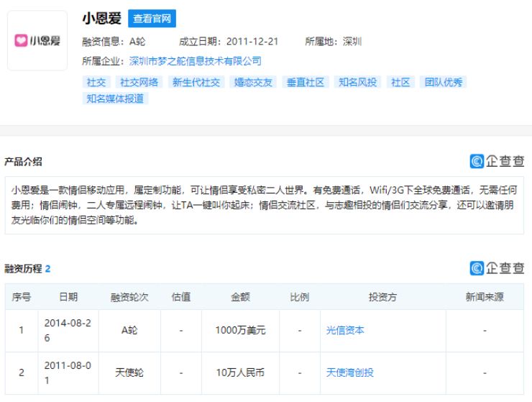Click the date cell 2011-08-01
Screen dimensions: 532x402
(x=68, y=373)
